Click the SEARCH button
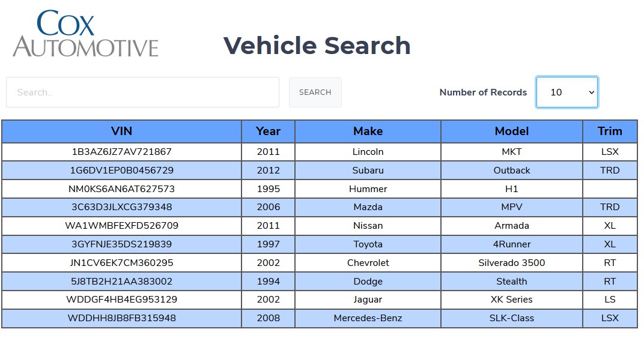 click(x=315, y=92)
